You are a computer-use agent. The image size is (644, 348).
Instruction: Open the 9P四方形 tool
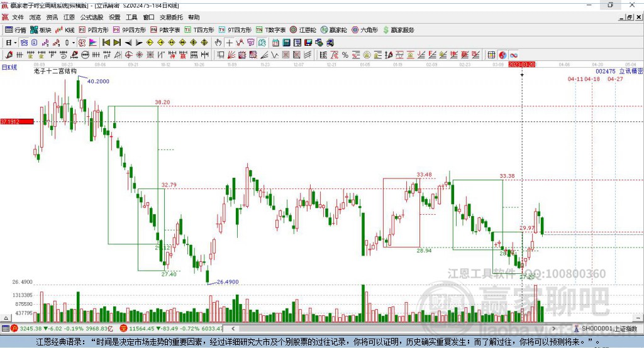click(130, 30)
